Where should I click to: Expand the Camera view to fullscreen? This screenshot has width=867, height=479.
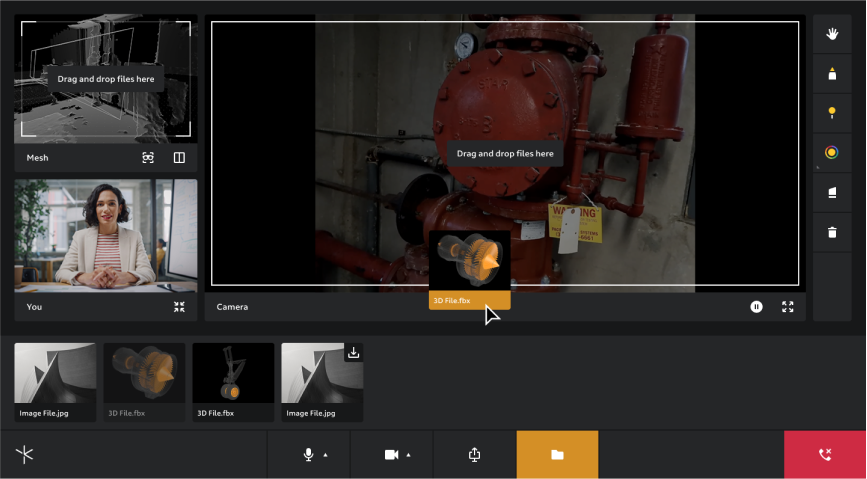(788, 306)
